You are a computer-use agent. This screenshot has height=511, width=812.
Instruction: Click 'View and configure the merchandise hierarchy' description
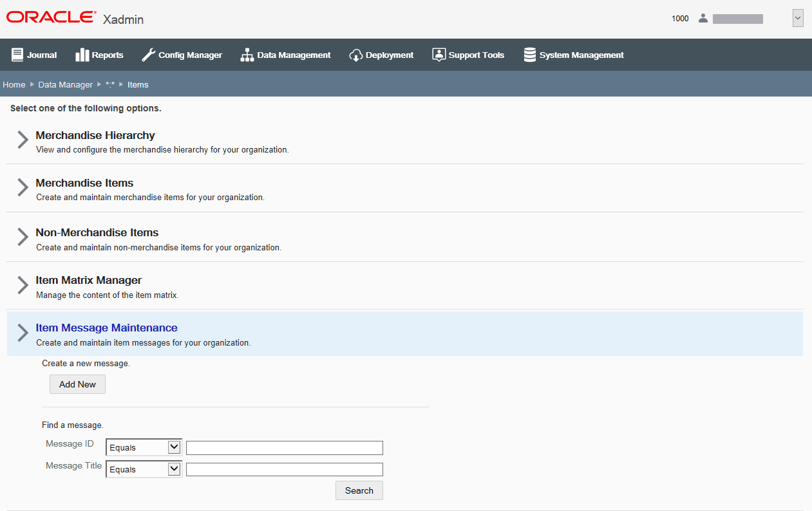tap(162, 150)
